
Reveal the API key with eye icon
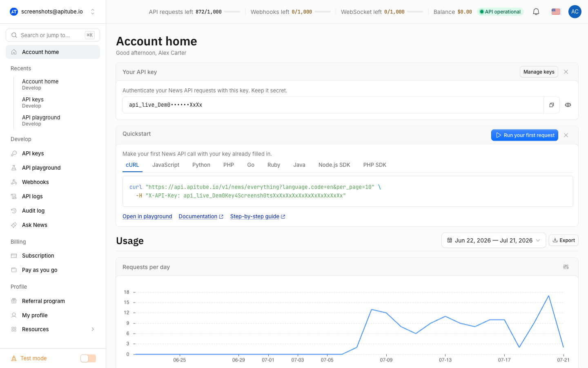(x=568, y=105)
